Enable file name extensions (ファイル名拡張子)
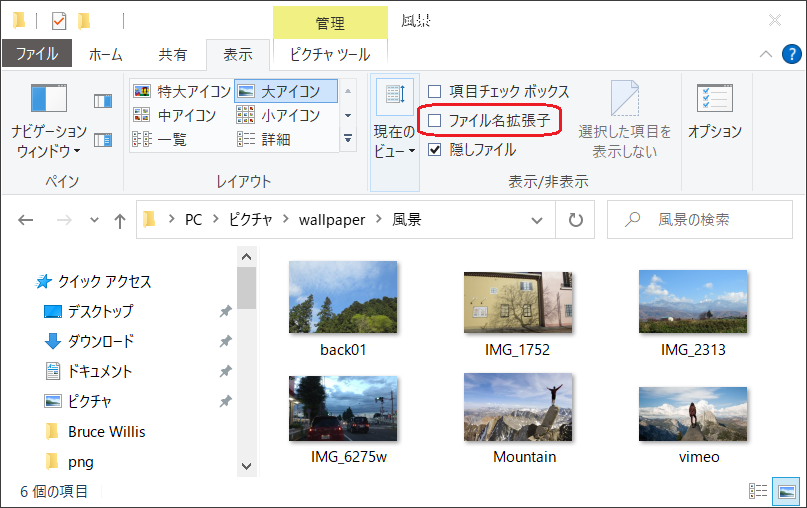Viewport: 807px width, 508px height. [x=435, y=121]
